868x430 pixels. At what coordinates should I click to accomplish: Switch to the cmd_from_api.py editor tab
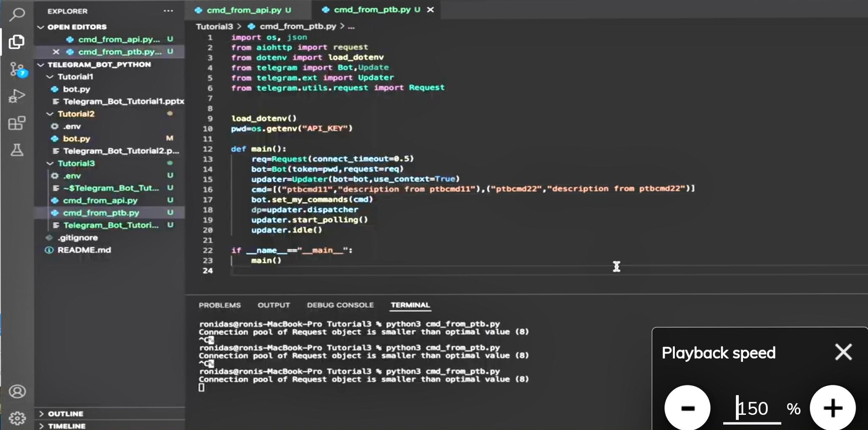coord(244,10)
